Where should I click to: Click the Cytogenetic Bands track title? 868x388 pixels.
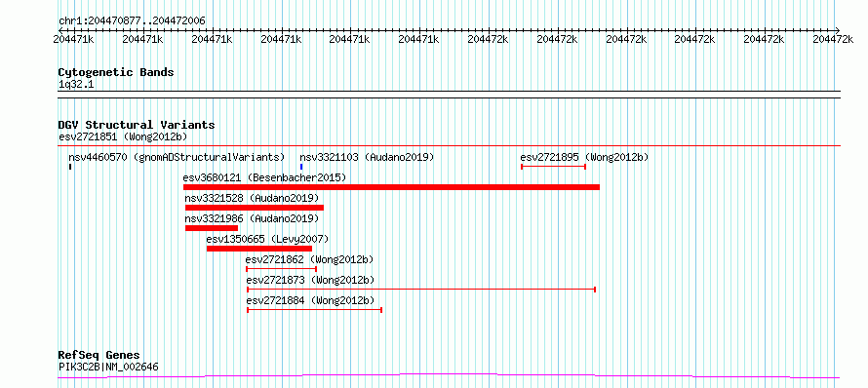pos(116,72)
